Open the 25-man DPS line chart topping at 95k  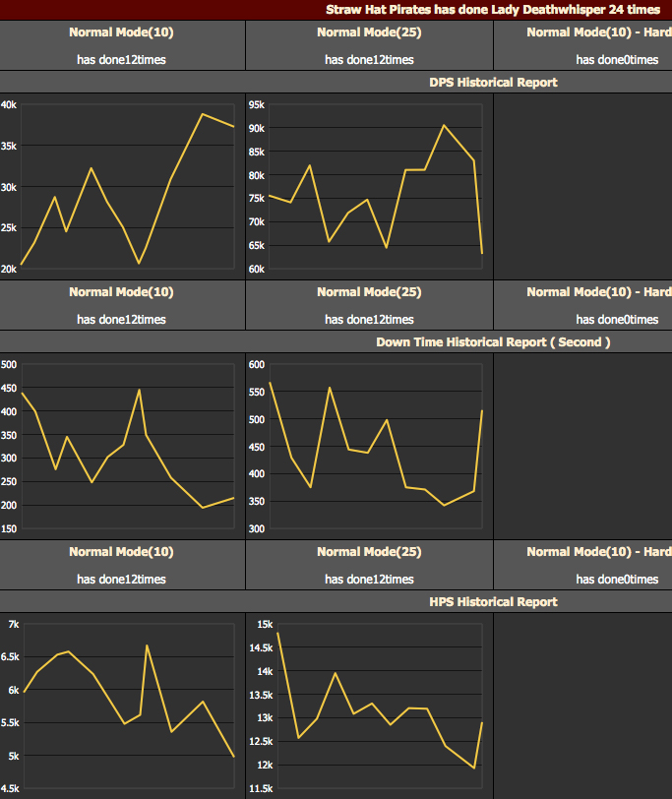[375, 186]
